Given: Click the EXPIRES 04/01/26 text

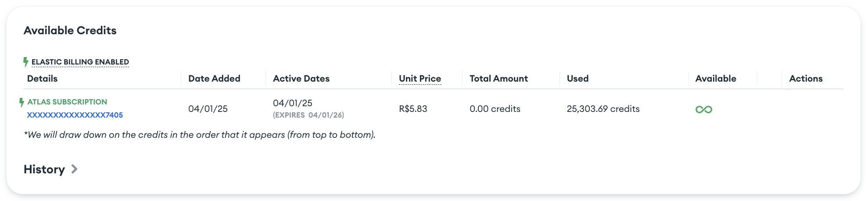Looking at the screenshot, I should (x=308, y=115).
